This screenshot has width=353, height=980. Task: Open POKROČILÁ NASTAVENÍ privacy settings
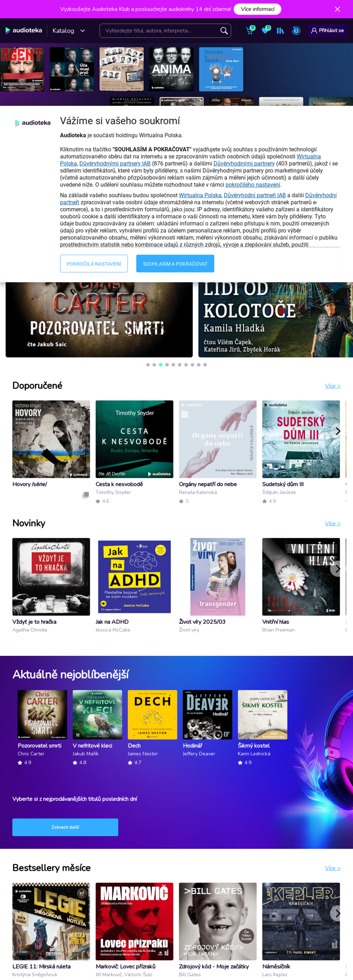pos(94,263)
